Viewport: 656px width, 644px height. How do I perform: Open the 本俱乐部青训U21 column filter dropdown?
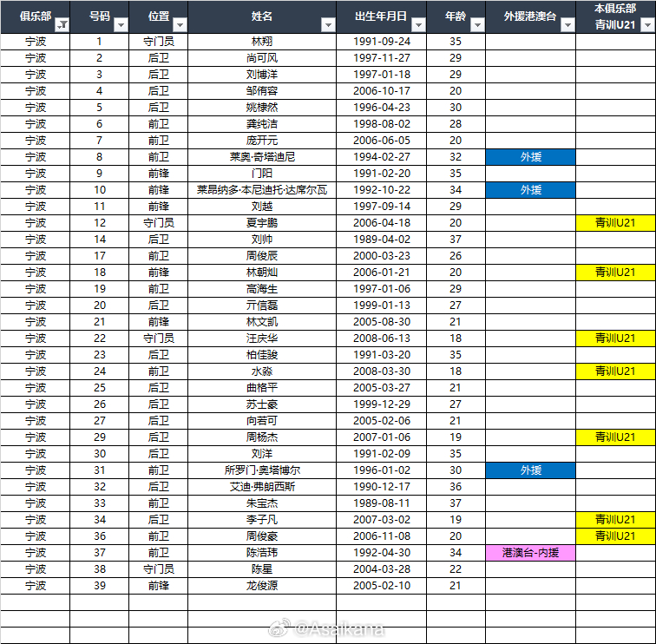pos(648,25)
